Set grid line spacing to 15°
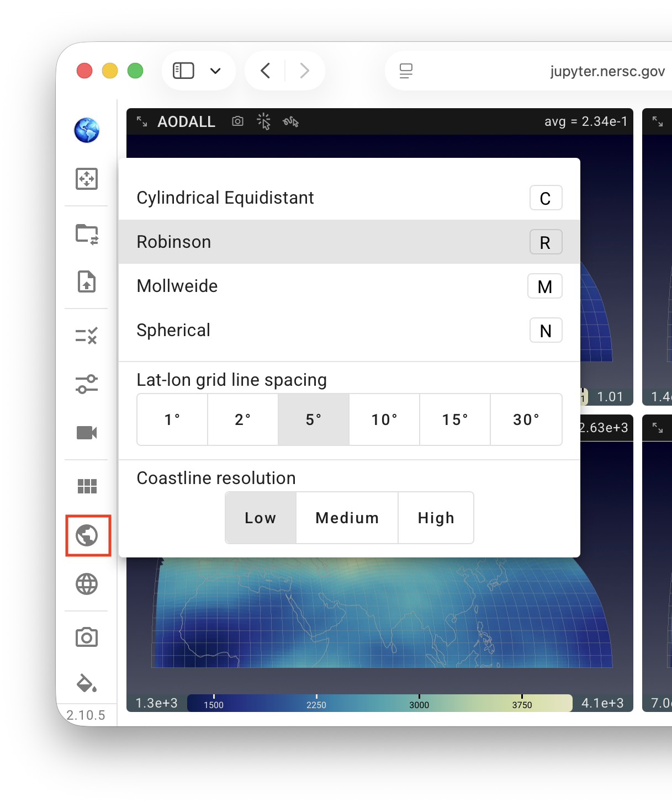 click(455, 419)
